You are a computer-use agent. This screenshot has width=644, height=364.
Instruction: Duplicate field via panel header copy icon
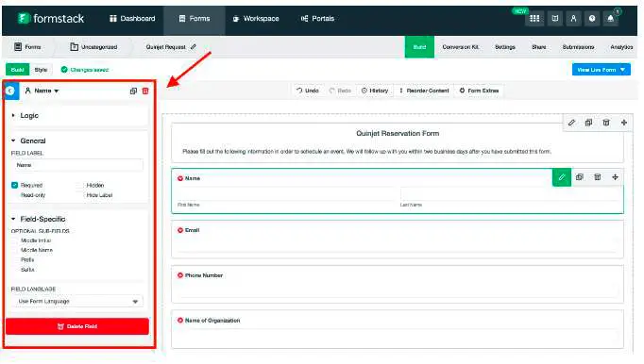pos(133,91)
